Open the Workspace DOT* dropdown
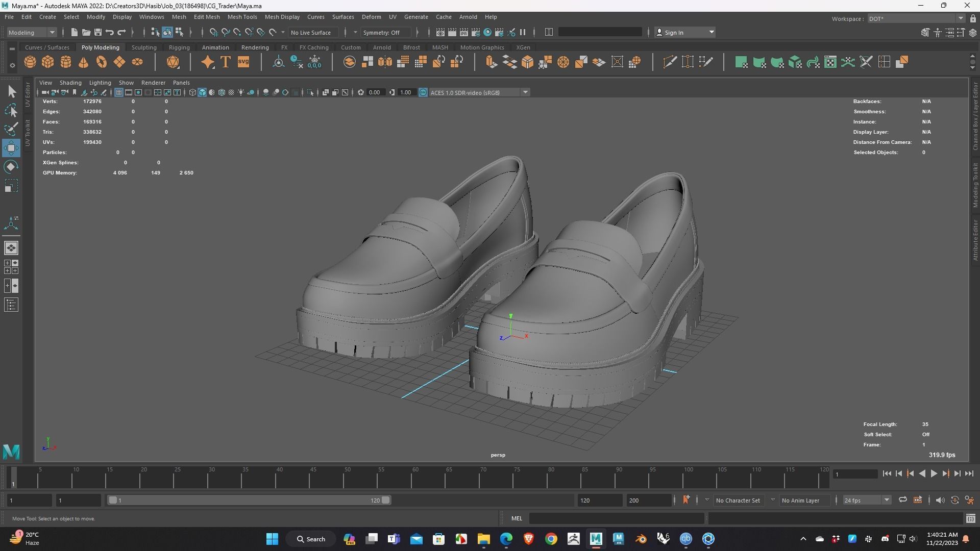Screen dimensions: 980x551 (916, 18)
